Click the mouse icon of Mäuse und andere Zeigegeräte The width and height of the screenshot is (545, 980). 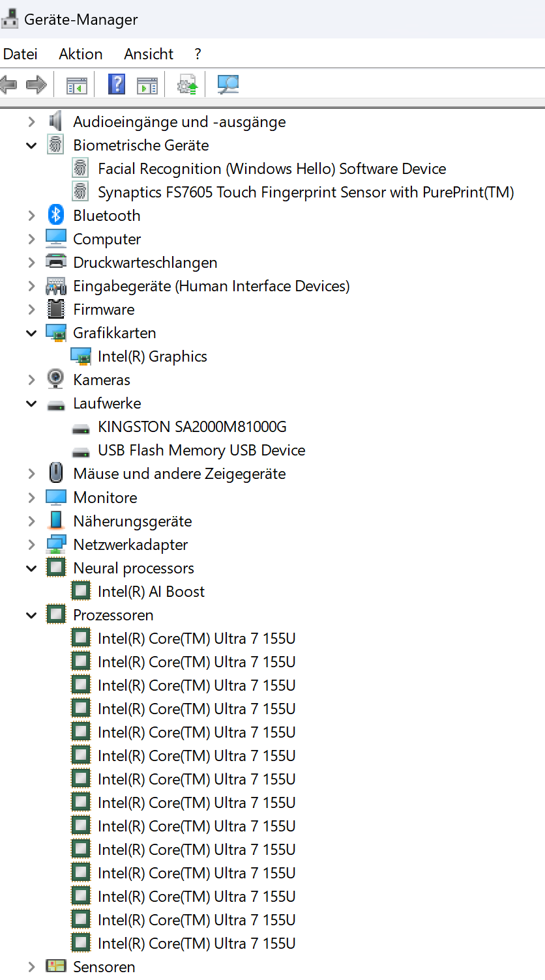click(x=56, y=473)
